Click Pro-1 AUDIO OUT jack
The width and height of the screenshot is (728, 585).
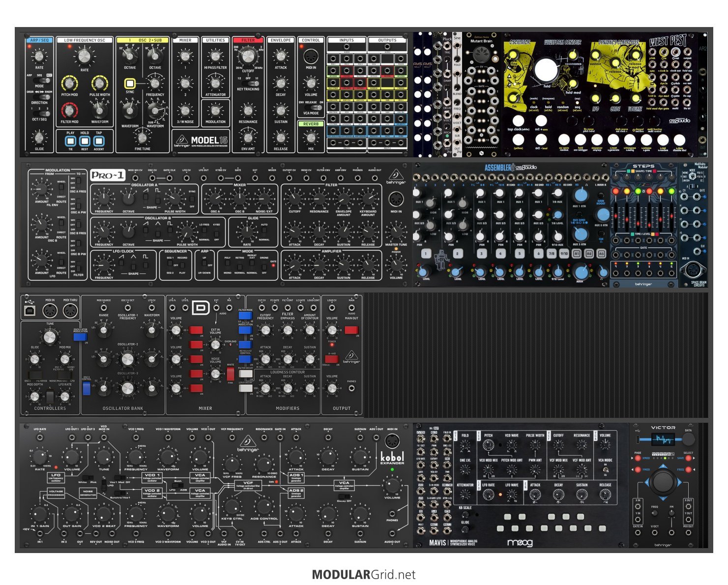(375, 177)
